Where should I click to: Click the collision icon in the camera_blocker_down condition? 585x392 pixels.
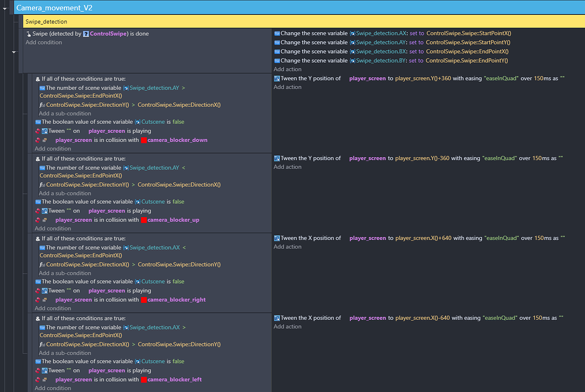45,140
